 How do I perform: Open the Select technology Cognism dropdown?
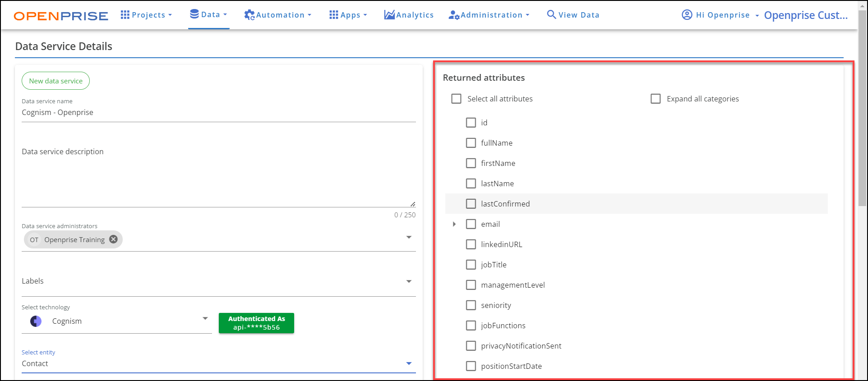(x=117, y=321)
